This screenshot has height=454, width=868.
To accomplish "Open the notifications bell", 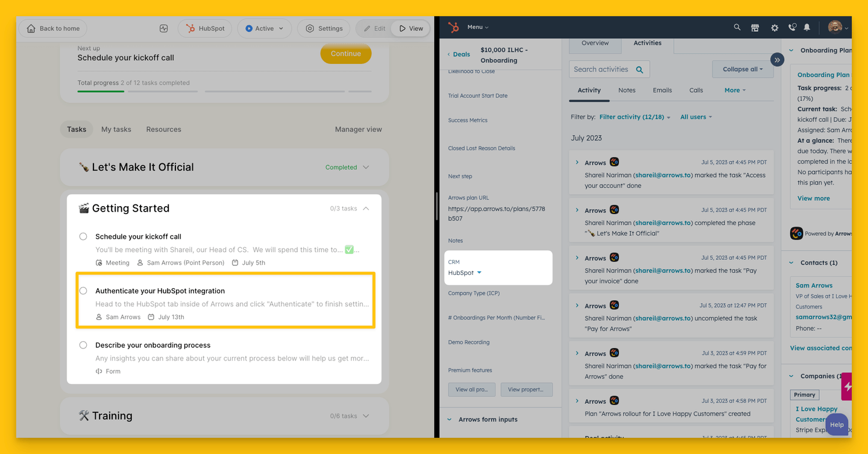I will point(807,28).
